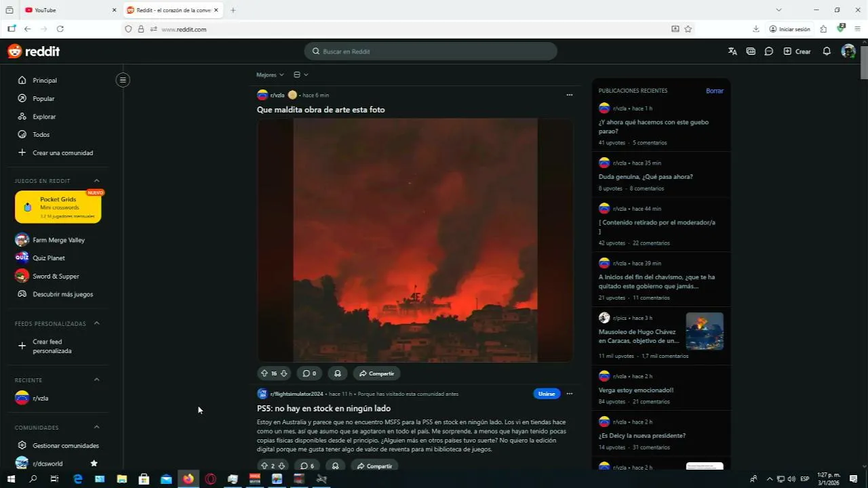The image size is (868, 488).
Task: Open options menu of the vzla photo post
Action: tap(570, 95)
